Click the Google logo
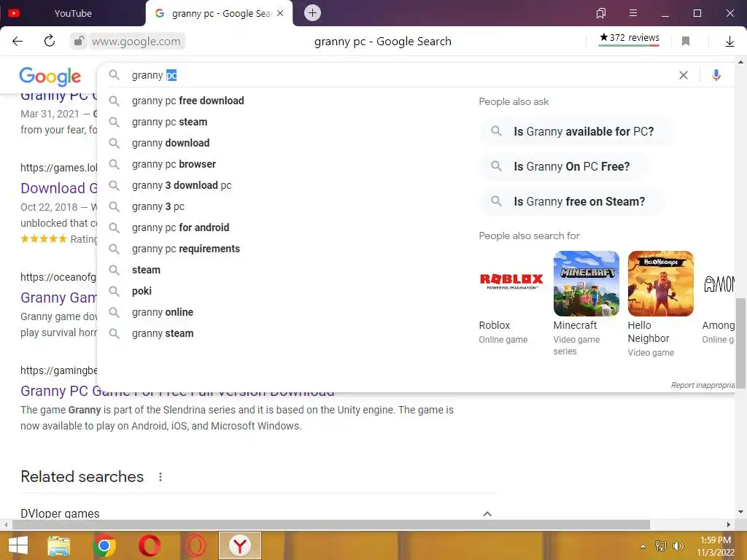 coord(50,77)
